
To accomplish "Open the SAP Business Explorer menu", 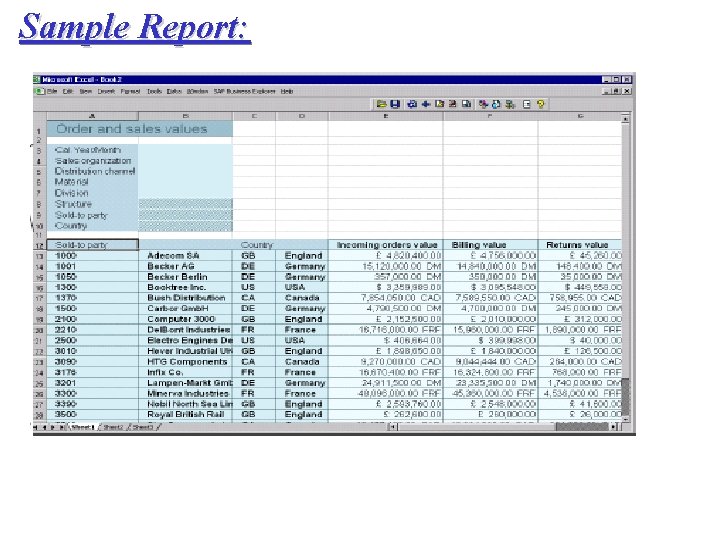I will click(244, 91).
